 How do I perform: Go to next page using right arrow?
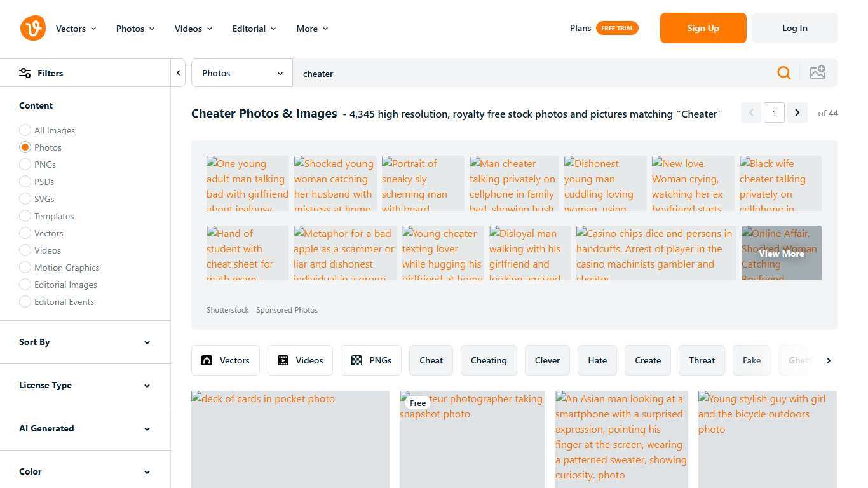click(x=797, y=112)
